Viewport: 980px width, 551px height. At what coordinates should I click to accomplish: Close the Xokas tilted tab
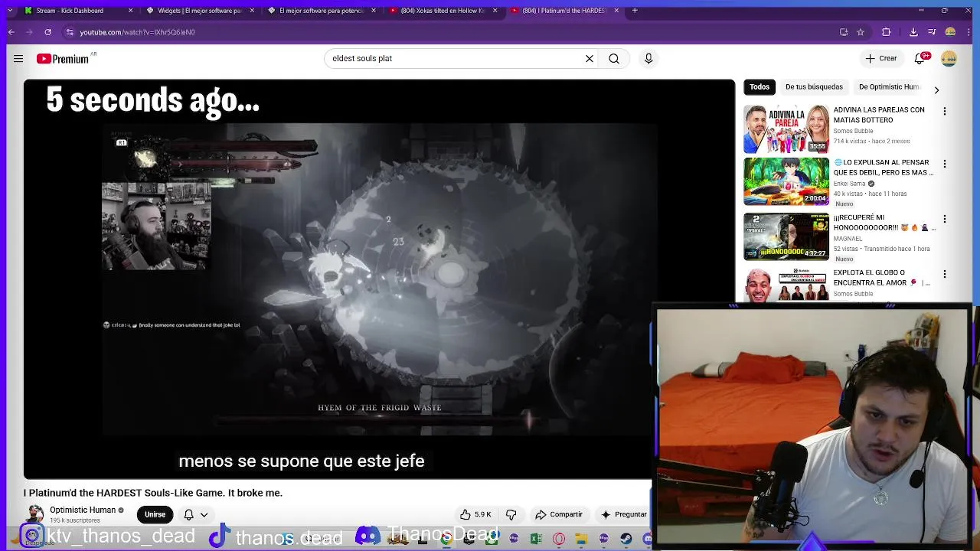point(495,11)
